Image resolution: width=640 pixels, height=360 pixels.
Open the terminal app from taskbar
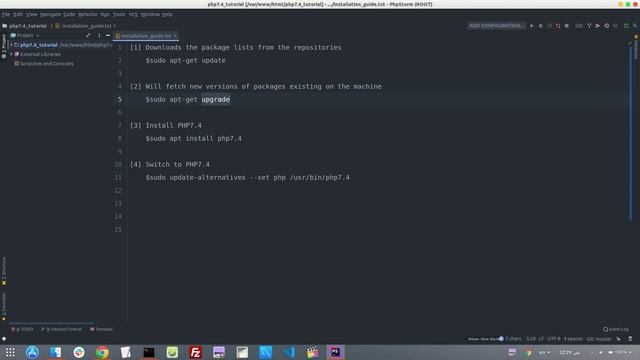point(149,352)
